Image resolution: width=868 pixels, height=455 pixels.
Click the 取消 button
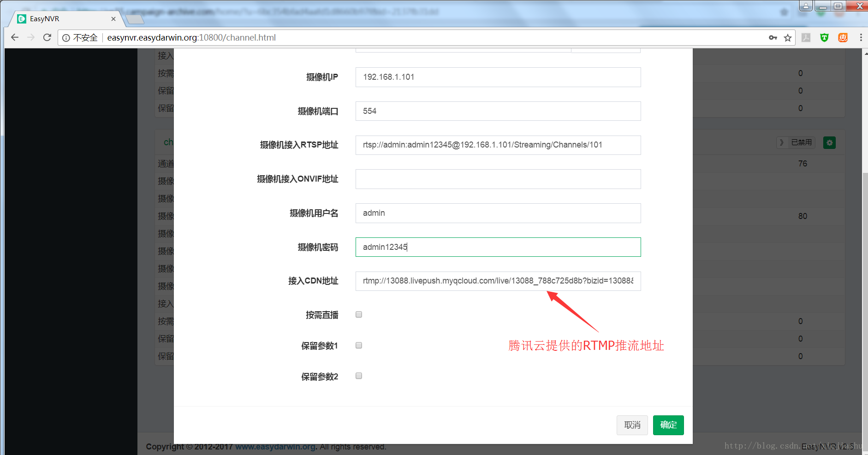click(632, 425)
